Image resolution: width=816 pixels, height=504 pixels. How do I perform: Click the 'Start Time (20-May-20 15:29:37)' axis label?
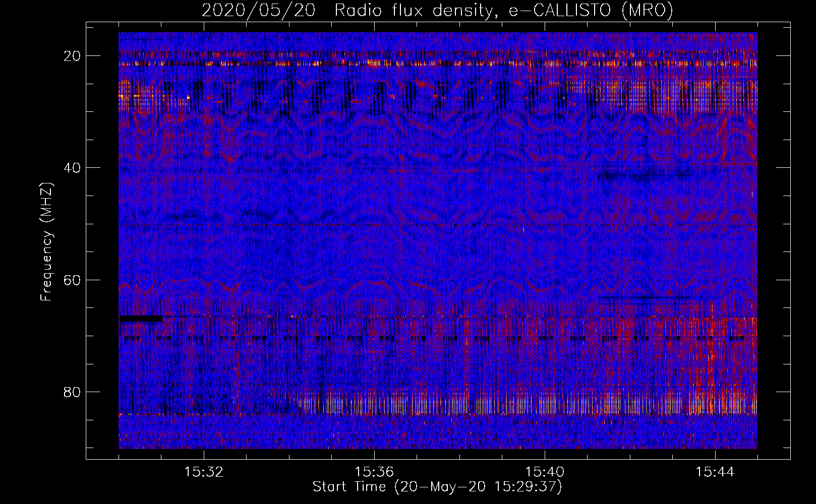click(x=437, y=487)
